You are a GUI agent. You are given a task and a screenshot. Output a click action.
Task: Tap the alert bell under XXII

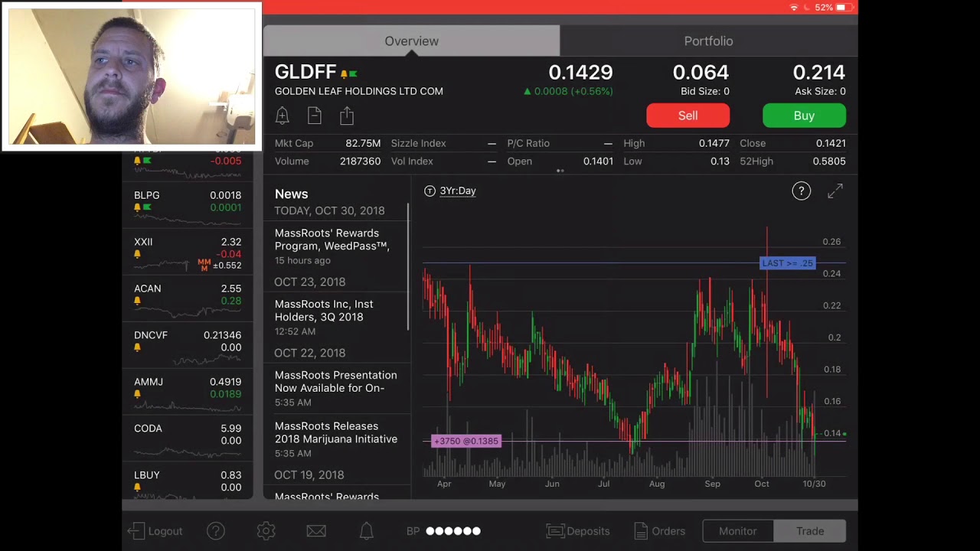click(137, 254)
